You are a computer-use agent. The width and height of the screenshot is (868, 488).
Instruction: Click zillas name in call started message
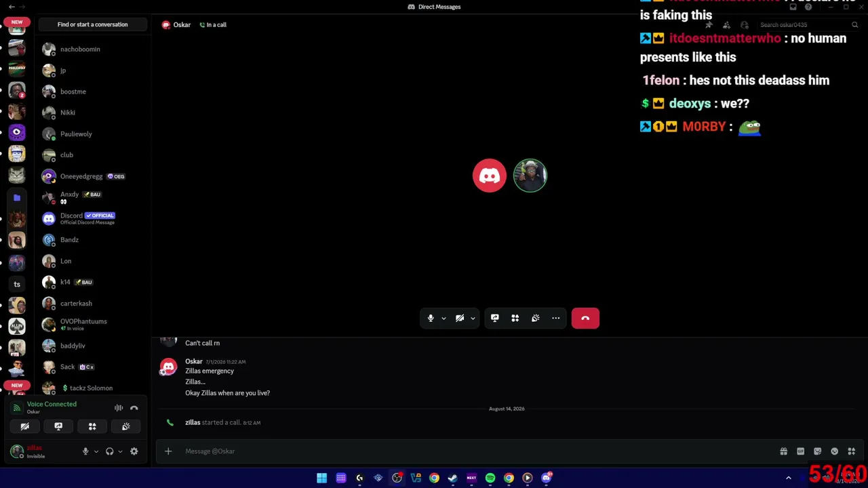coord(193,422)
